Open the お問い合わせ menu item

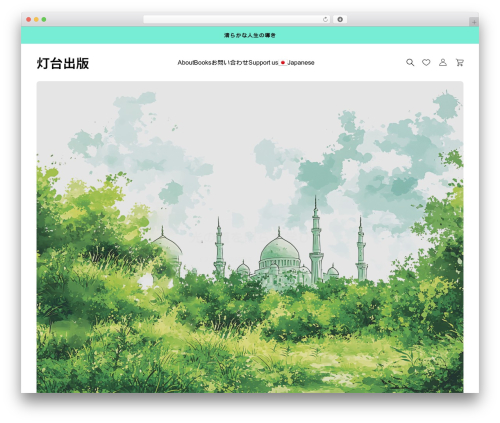coord(230,63)
